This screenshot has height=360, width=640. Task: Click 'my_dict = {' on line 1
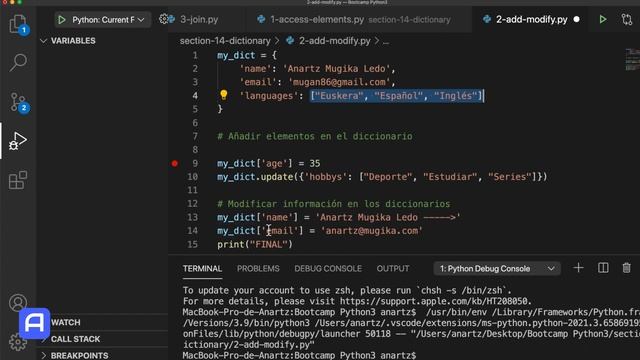[247, 55]
